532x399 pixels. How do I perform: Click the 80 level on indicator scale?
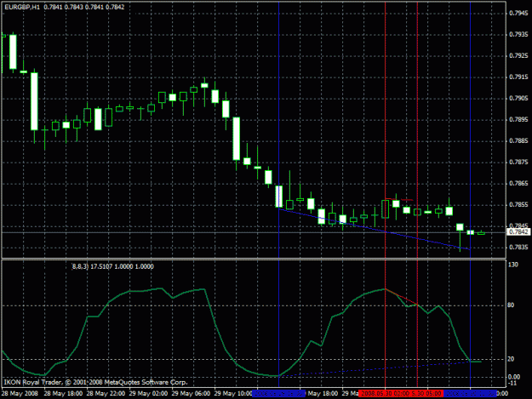[x=511, y=305]
